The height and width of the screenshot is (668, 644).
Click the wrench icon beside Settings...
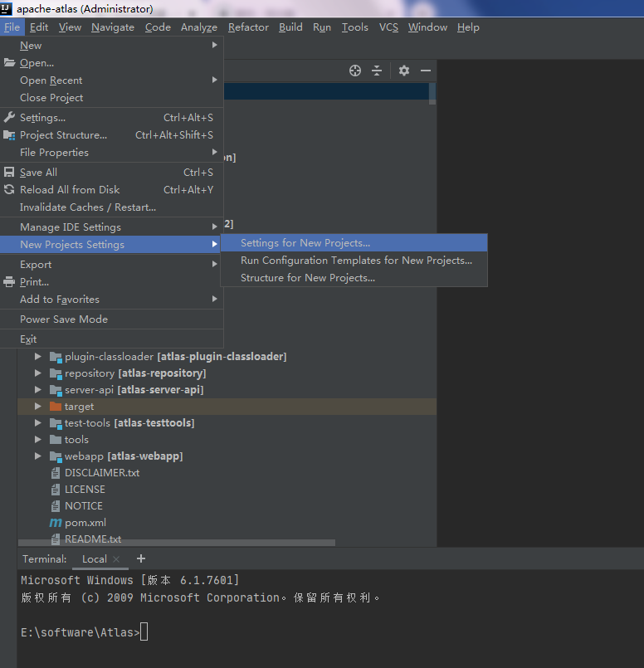9,117
